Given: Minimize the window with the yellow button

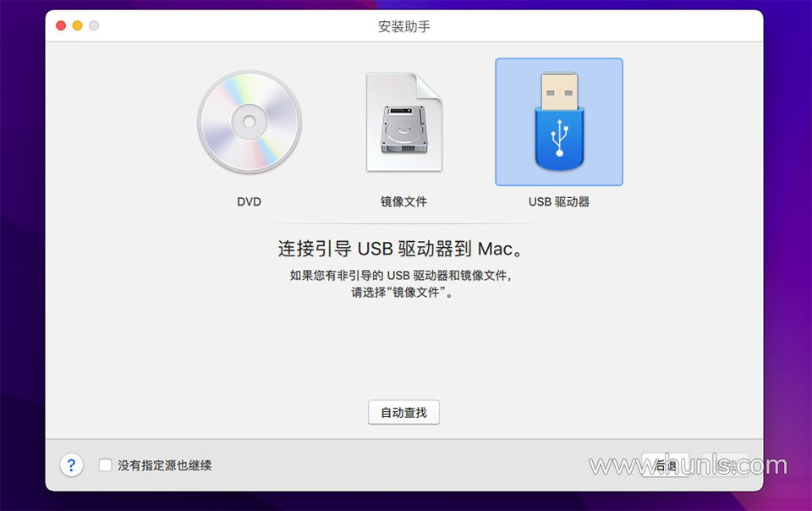Looking at the screenshot, I should (x=78, y=25).
